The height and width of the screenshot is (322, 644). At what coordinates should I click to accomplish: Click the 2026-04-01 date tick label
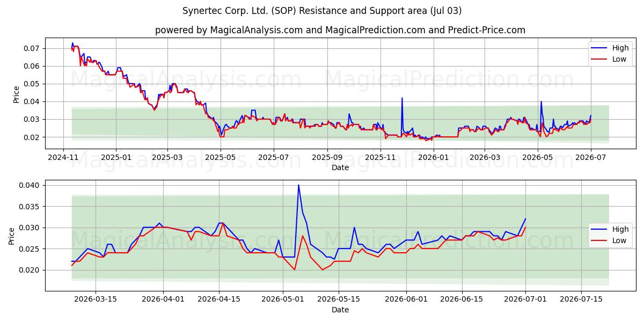(x=163, y=299)
